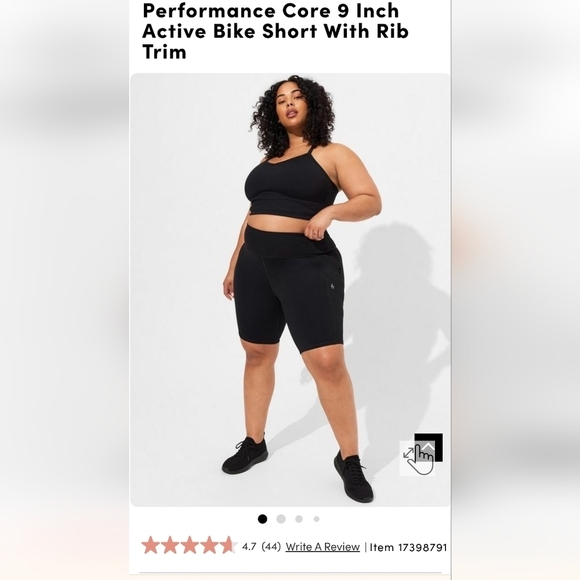Jump to the fourth smallest carousel dot
Image resolution: width=580 pixels, height=580 pixels.
point(317,519)
